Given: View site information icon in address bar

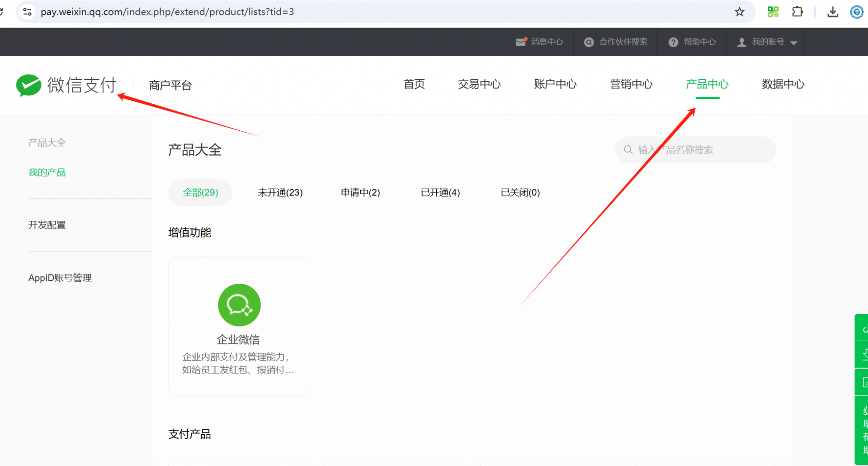Looking at the screenshot, I should [x=27, y=12].
